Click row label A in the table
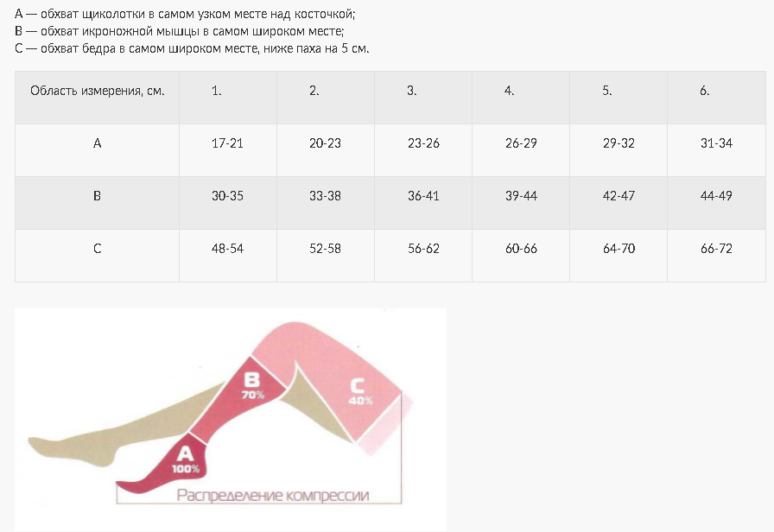This screenshot has width=774, height=532. pyautogui.click(x=97, y=143)
